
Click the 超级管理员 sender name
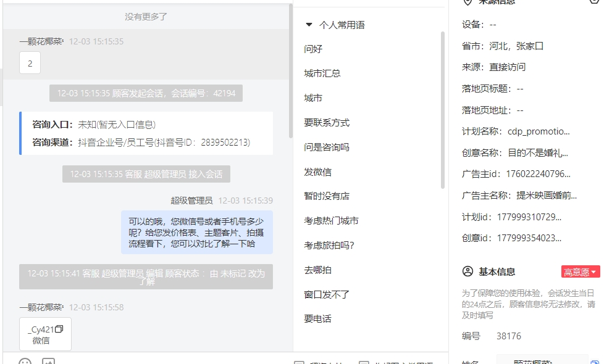click(191, 201)
